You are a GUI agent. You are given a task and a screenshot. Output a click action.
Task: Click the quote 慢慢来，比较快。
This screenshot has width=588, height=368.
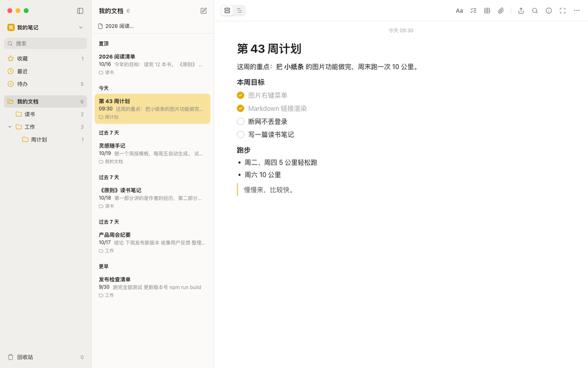270,190
